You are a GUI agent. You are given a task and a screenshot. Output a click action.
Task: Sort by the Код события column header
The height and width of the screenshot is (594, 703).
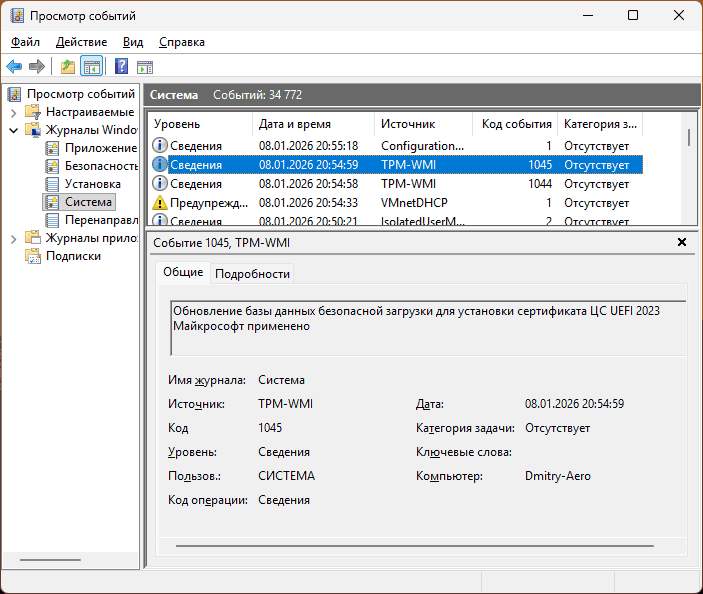(x=516, y=124)
